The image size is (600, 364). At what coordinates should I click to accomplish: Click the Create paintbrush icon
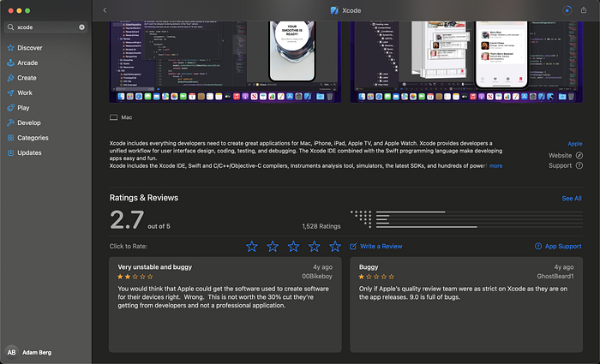tap(10, 78)
